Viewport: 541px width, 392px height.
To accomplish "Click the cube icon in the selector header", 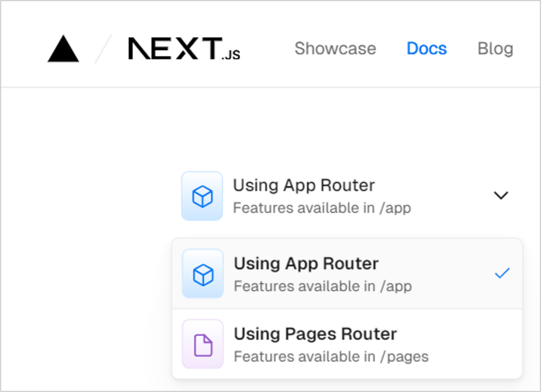I will pyautogui.click(x=202, y=196).
